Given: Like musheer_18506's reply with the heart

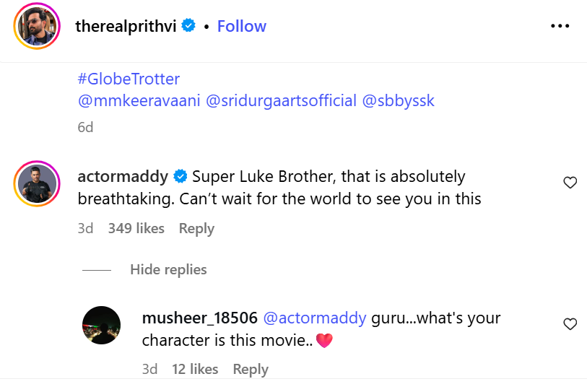Looking at the screenshot, I should point(570,324).
